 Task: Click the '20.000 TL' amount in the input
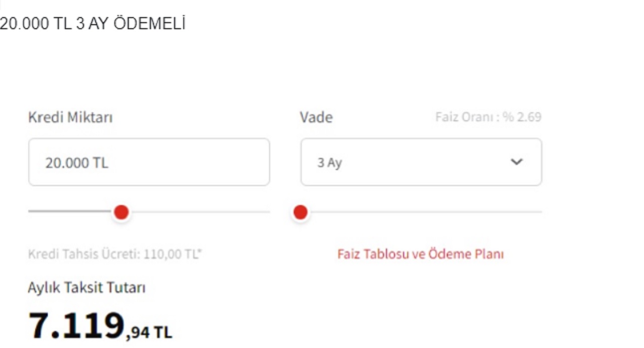(76, 163)
